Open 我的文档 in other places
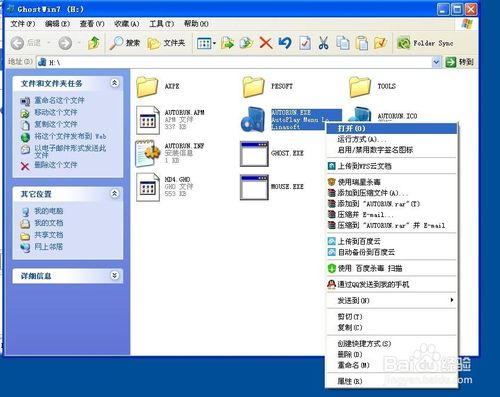Image resolution: width=500 pixels, height=397 pixels. pos(49,223)
